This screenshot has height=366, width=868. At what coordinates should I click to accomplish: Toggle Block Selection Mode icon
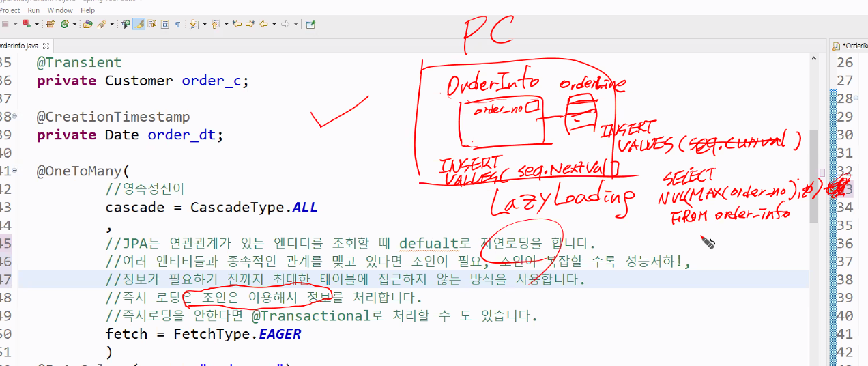click(x=164, y=24)
